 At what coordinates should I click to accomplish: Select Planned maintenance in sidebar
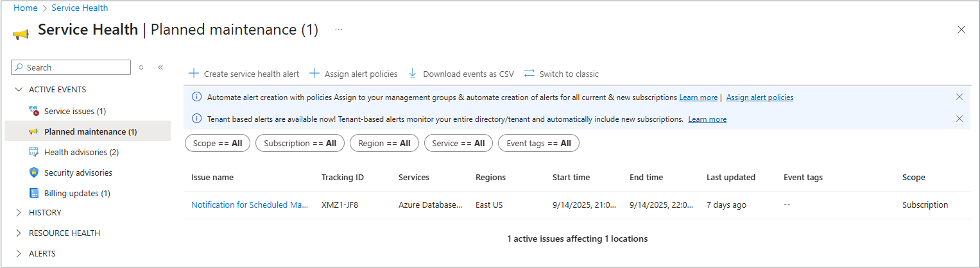point(90,131)
